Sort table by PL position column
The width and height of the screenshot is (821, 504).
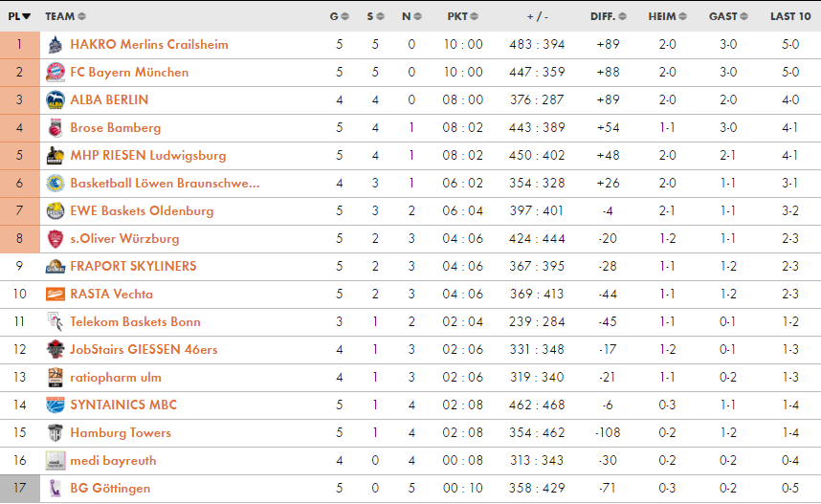click(x=19, y=16)
